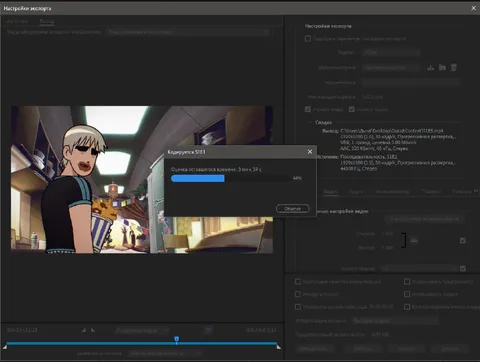This screenshot has height=362, width=480.
Task: Click the in point marker on the timeline bar
Action: [x=5, y=347]
